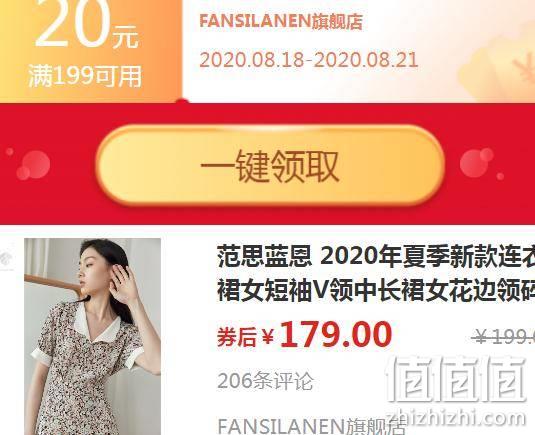Click the 179.00 after-coupon price

336,335
